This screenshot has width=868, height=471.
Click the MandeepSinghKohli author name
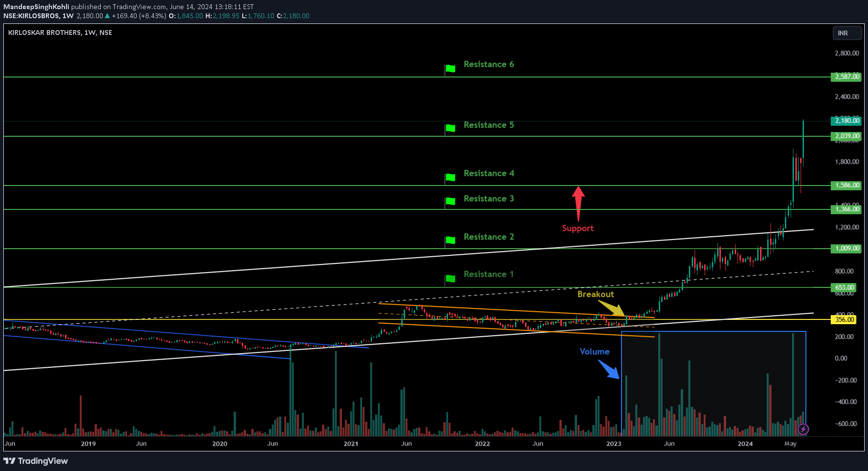click(36, 7)
